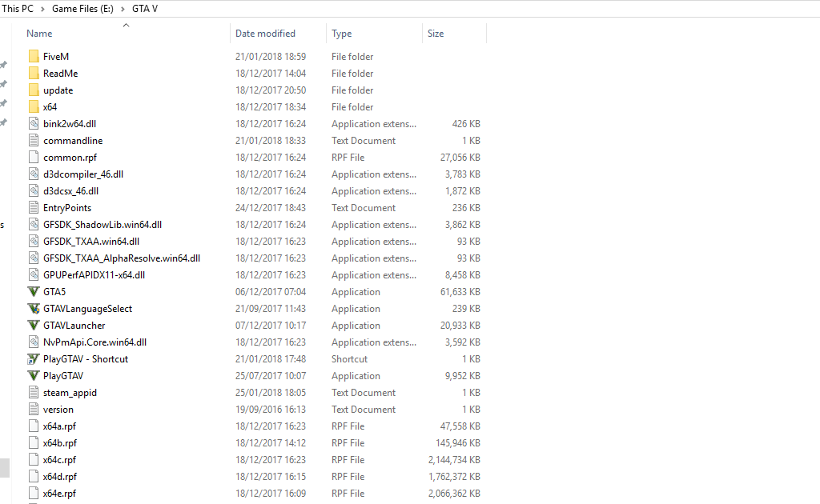Go to This PC in the address bar
This screenshot has height=504, width=820.
(x=18, y=9)
